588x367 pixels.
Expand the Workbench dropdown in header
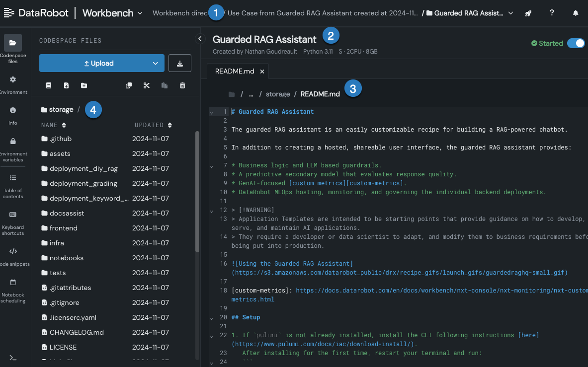(x=140, y=13)
